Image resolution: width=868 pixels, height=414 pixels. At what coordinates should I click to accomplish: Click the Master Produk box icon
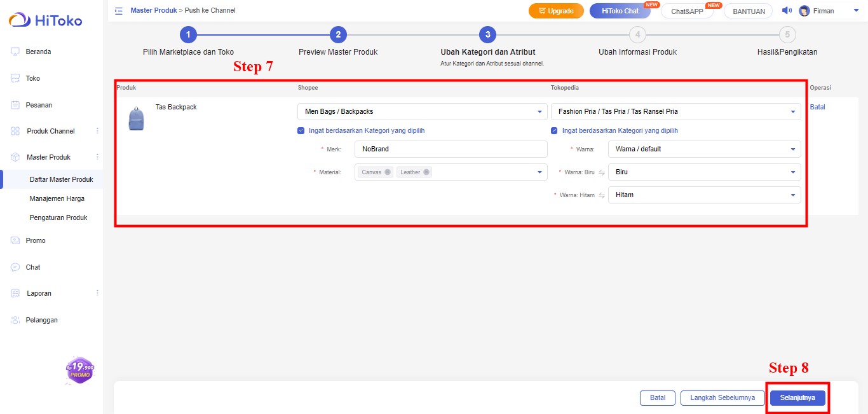coord(15,157)
